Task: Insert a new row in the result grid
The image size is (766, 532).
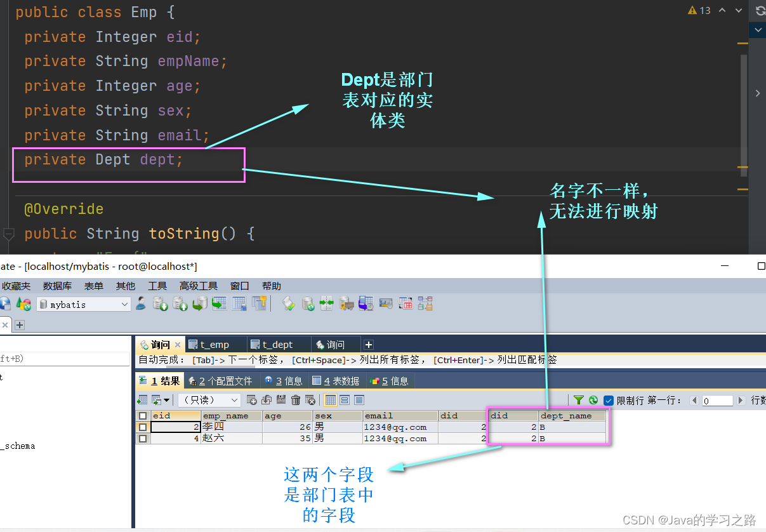Action: (x=253, y=400)
